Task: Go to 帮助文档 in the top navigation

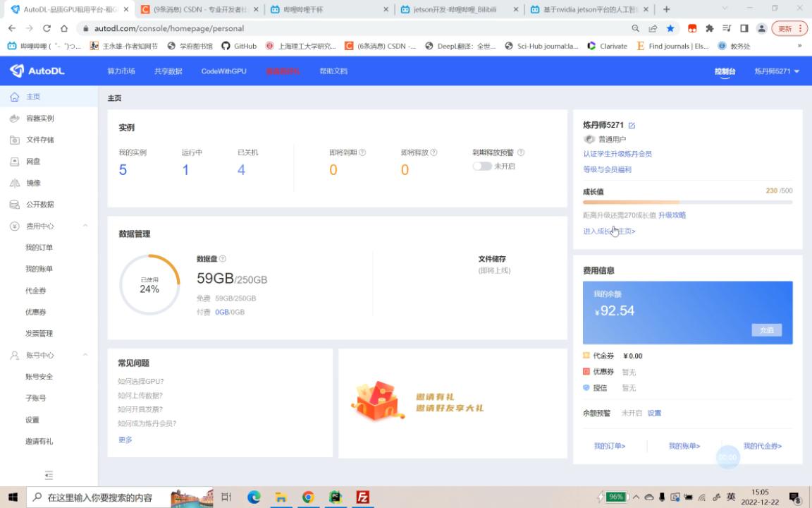Action: (333, 71)
